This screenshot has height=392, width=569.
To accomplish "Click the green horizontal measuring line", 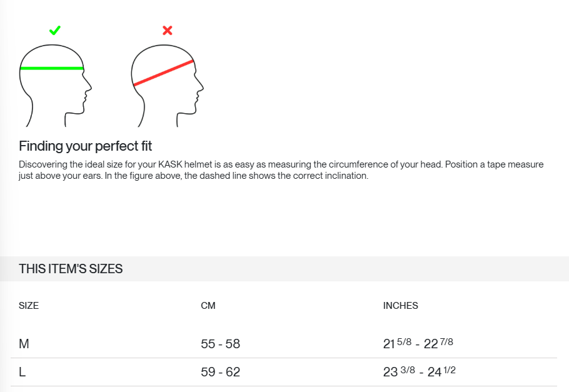I will tap(52, 68).
